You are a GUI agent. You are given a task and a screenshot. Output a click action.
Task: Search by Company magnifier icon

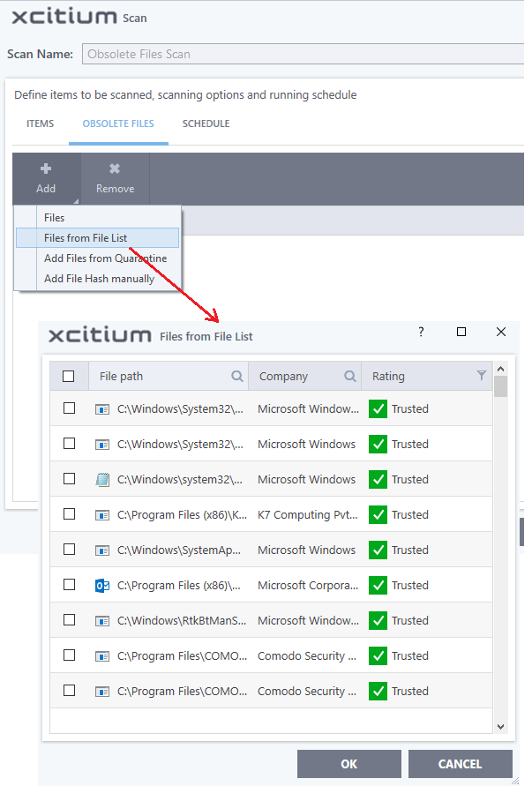click(x=350, y=376)
